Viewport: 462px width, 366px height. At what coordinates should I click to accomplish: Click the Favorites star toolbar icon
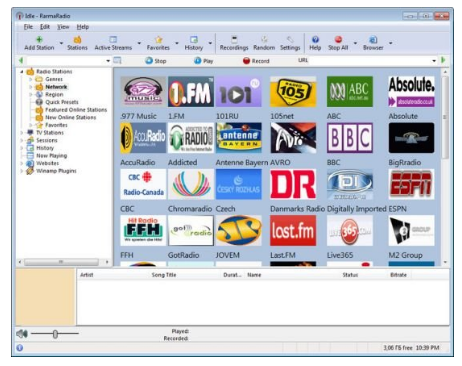(159, 40)
